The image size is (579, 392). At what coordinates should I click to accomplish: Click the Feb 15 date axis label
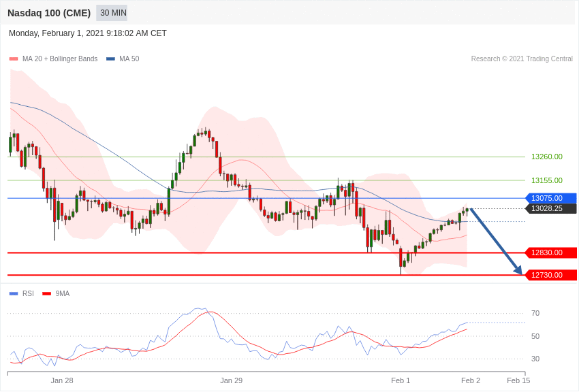pyautogui.click(x=518, y=380)
